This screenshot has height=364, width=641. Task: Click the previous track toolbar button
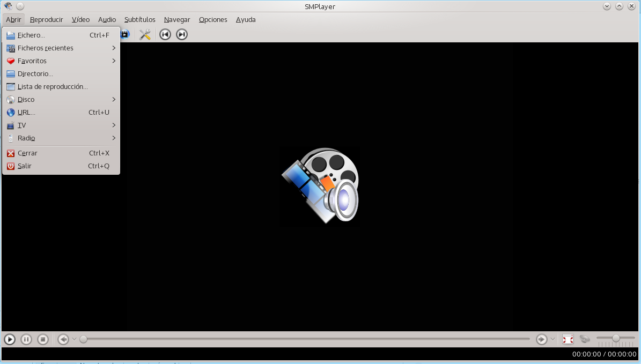pyautogui.click(x=165, y=34)
